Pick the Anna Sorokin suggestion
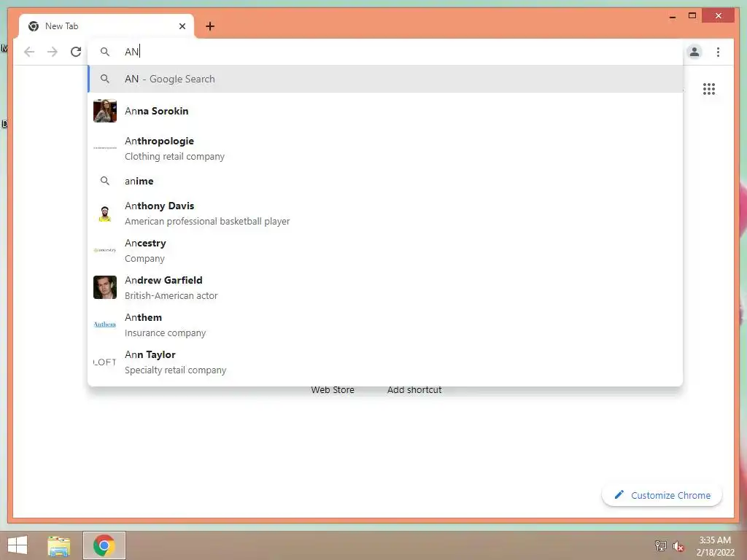Screen dimensions: 747x560 [385, 111]
